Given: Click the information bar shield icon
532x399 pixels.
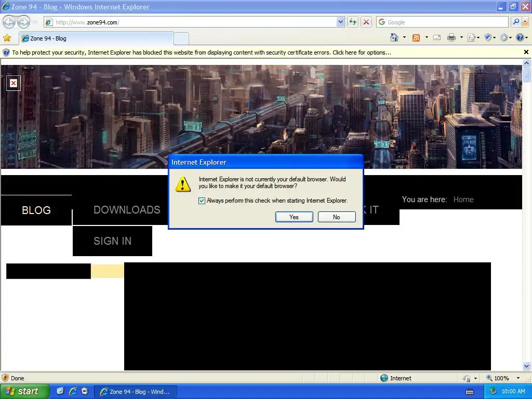Looking at the screenshot, I should [6, 52].
